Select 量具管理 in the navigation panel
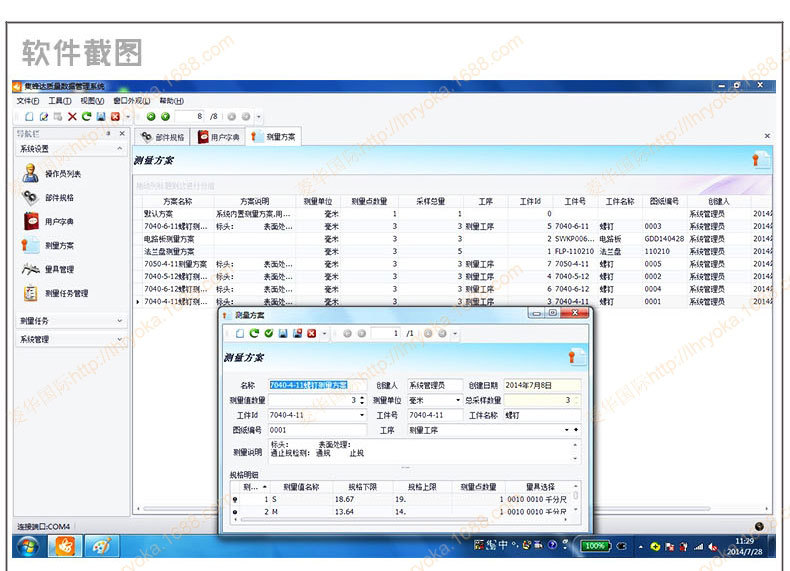The image size is (790, 571). (x=58, y=269)
